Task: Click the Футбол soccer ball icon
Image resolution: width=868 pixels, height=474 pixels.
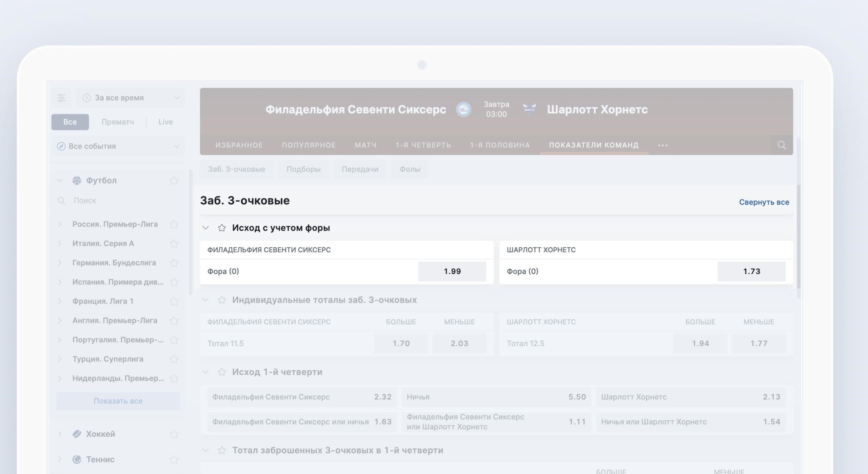Action: (77, 181)
